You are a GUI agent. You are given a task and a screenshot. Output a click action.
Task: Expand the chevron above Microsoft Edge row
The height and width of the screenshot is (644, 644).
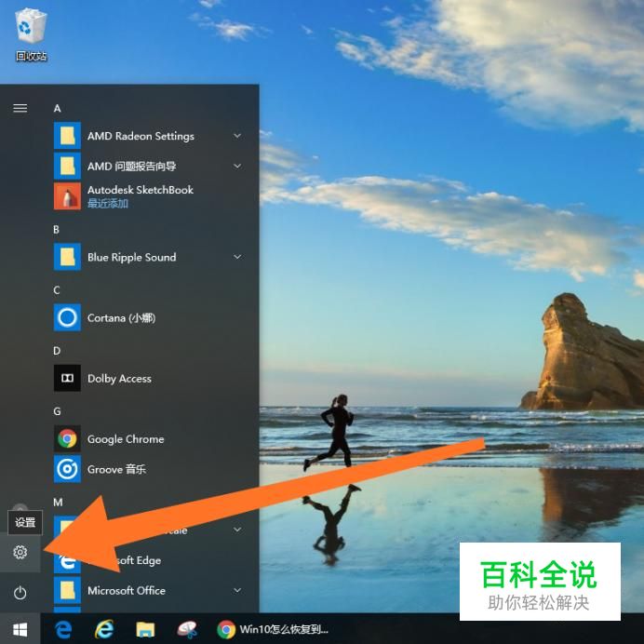tap(237, 530)
